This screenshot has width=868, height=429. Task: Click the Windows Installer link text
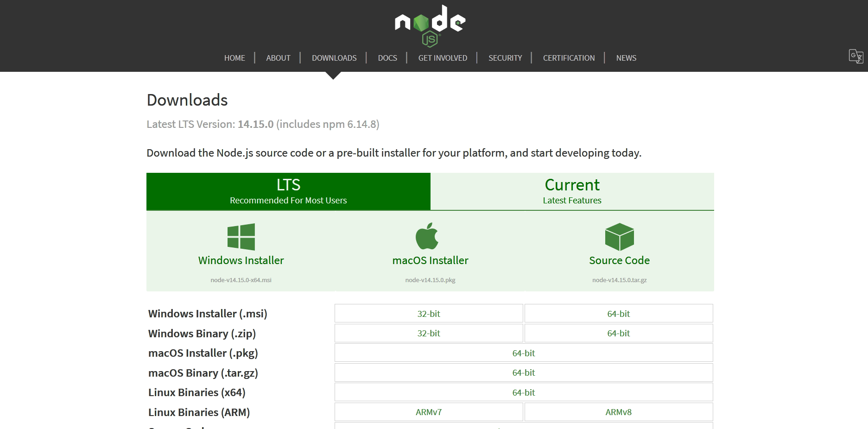pyautogui.click(x=241, y=260)
